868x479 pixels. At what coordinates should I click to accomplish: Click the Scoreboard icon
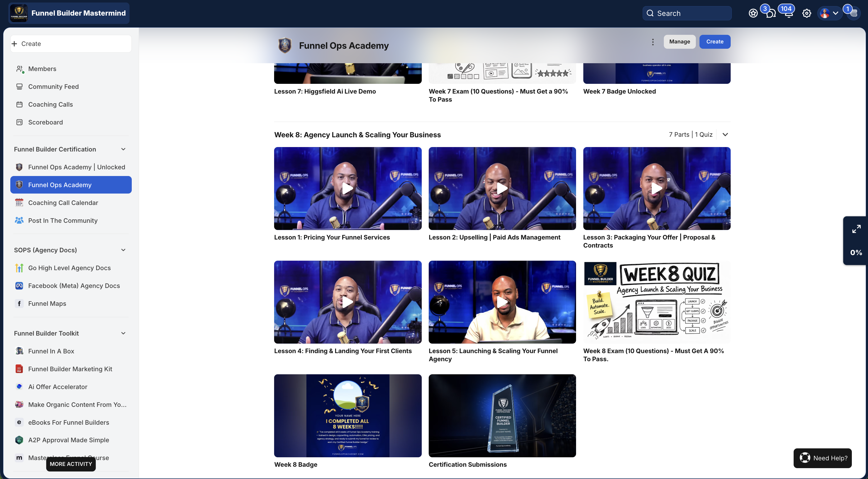[x=19, y=122]
